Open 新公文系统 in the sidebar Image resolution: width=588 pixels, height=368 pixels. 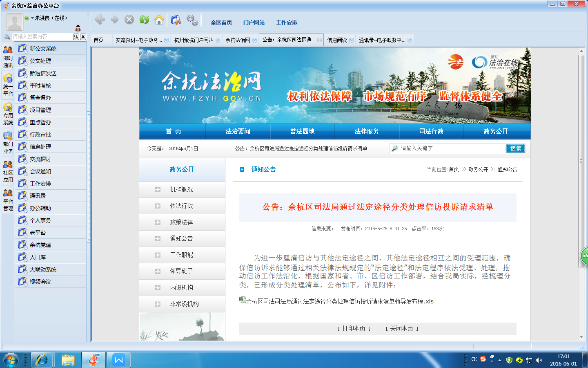[x=43, y=49]
